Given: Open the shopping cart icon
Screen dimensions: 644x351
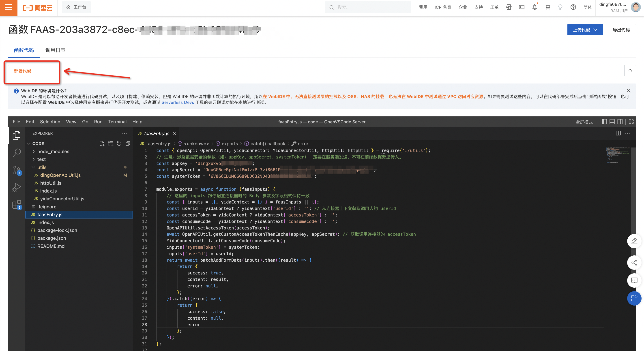Looking at the screenshot, I should point(547,7).
